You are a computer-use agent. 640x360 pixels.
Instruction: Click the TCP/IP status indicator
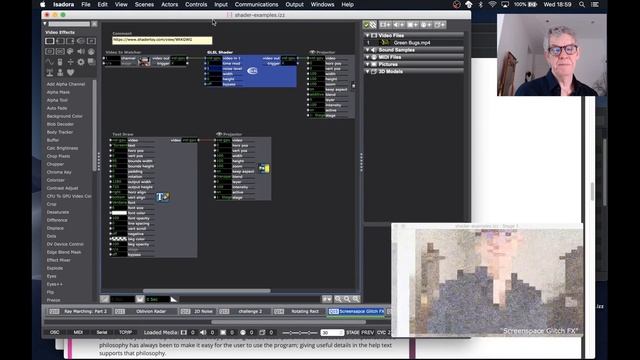(125, 332)
